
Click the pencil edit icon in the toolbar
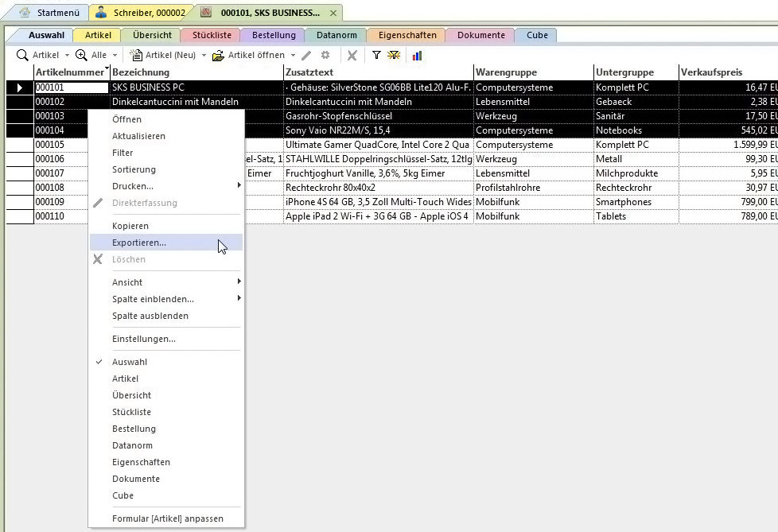coord(306,56)
